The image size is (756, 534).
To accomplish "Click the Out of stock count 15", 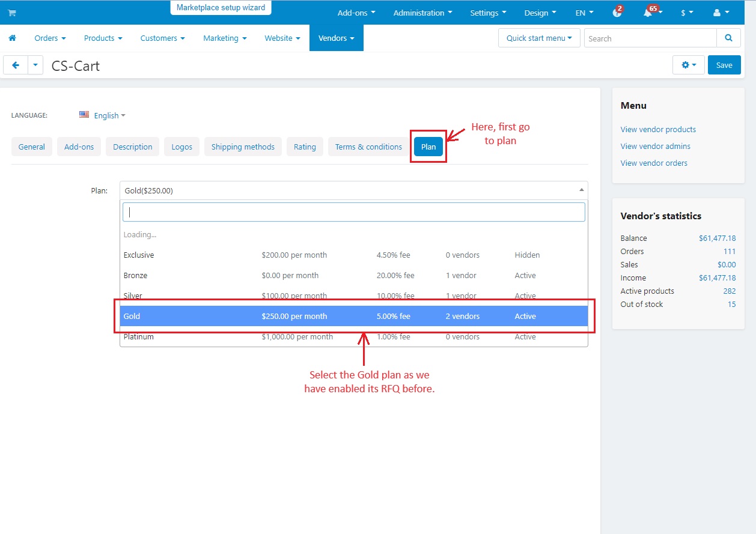I will point(731,304).
